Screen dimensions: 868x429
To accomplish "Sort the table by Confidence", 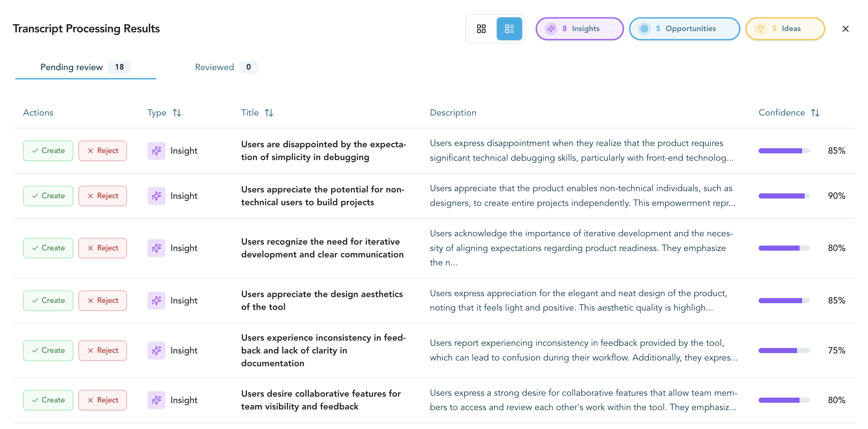I will tap(816, 113).
